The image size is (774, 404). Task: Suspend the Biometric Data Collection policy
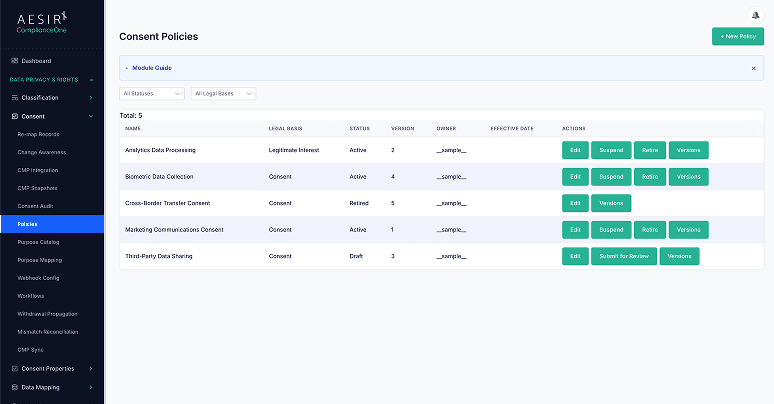[610, 177]
